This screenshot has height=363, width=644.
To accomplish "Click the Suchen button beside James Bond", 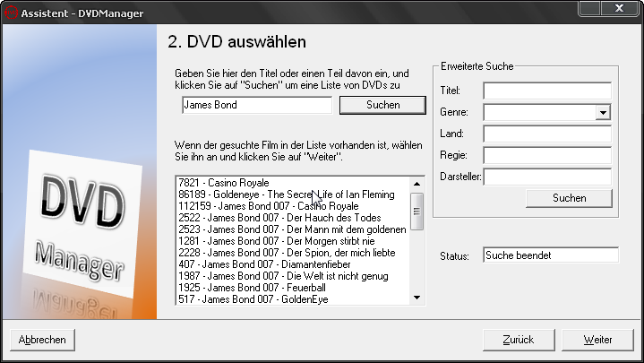I will pyautogui.click(x=382, y=105).
